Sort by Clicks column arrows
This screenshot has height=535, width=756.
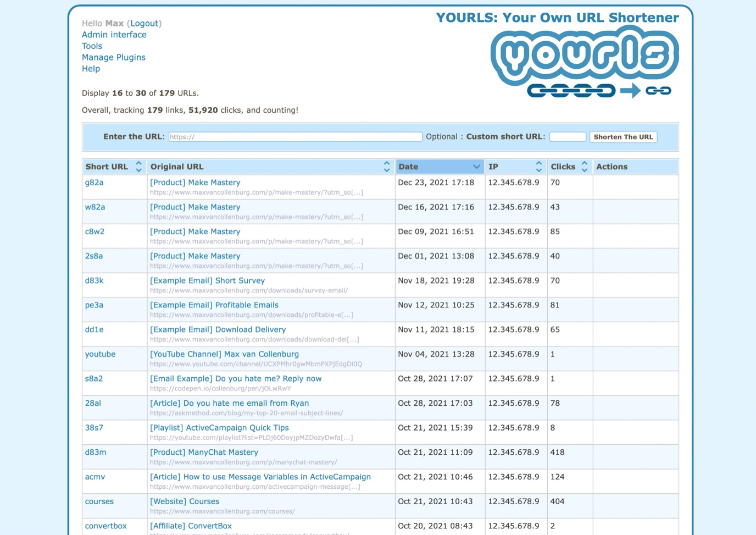[x=585, y=167]
